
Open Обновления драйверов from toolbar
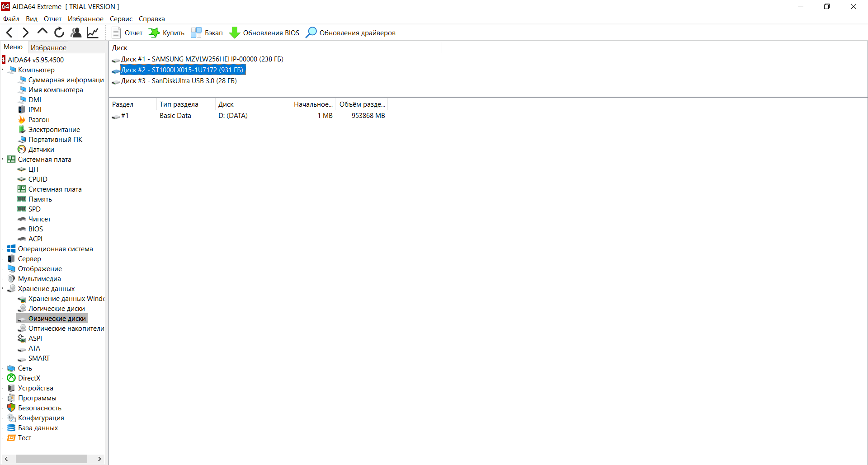pos(350,33)
